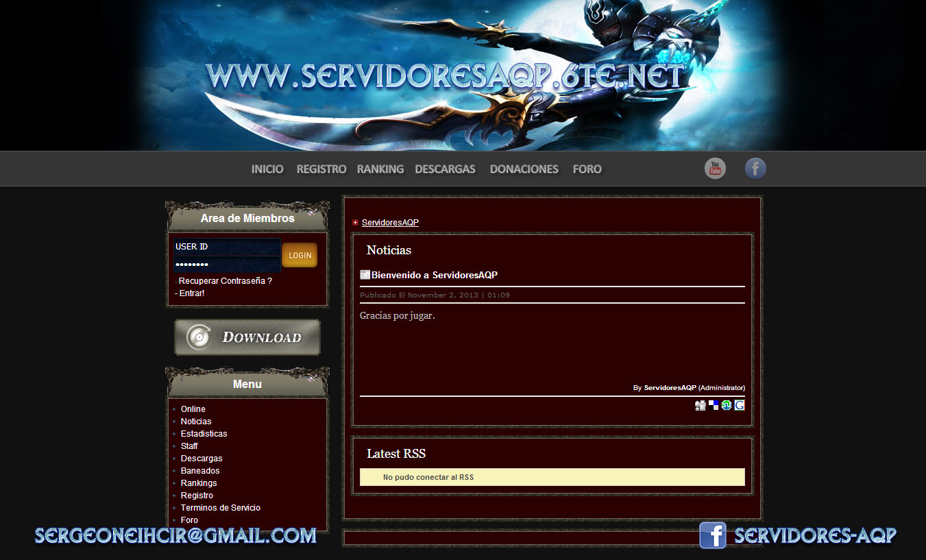926x560 pixels.
Task: Click the 'No pudo conectar al RSS' message
Action: point(428,477)
